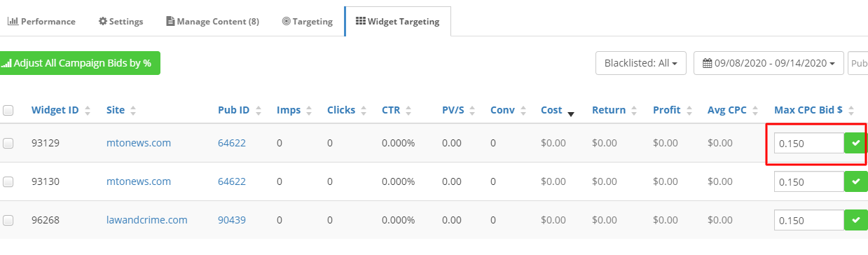The width and height of the screenshot is (868, 255).
Task: Click Widget ID value 96268
Action: tap(46, 220)
